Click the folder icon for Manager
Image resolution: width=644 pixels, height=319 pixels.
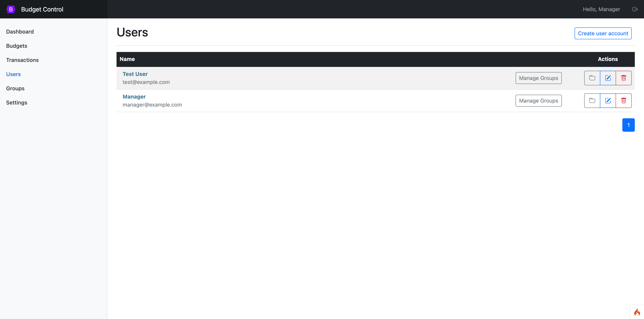coord(592,100)
